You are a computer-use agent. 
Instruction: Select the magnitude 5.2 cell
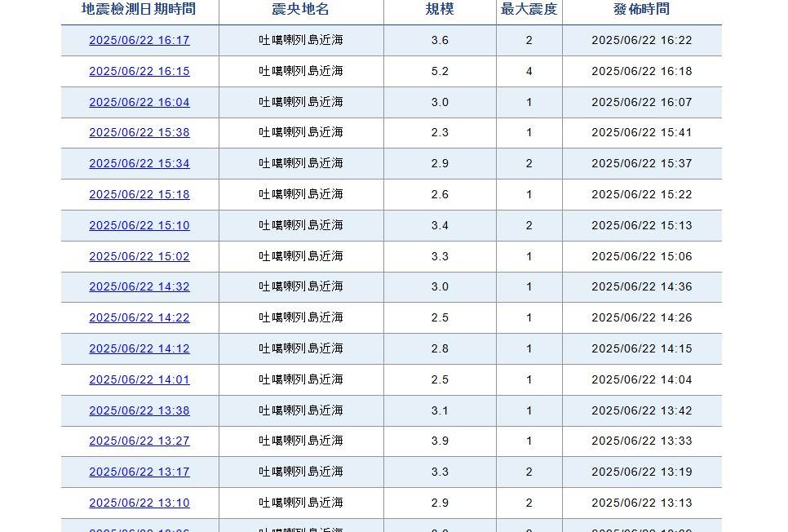(x=440, y=72)
